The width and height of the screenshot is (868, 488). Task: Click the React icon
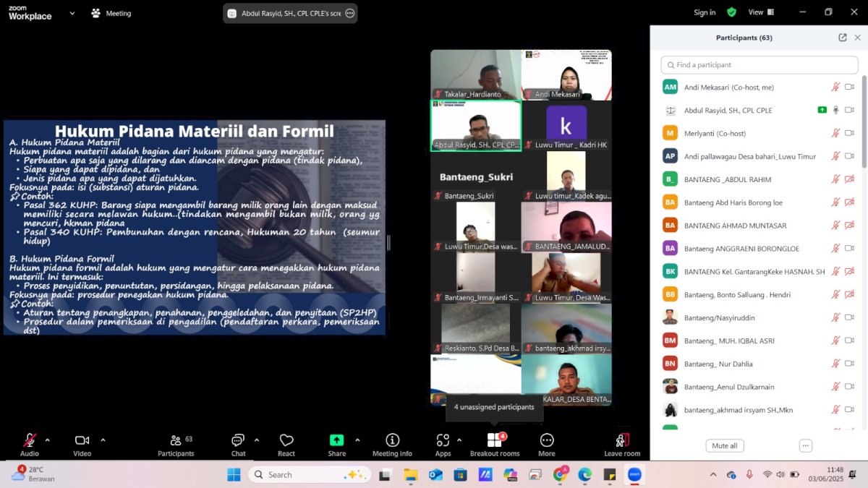(x=286, y=441)
